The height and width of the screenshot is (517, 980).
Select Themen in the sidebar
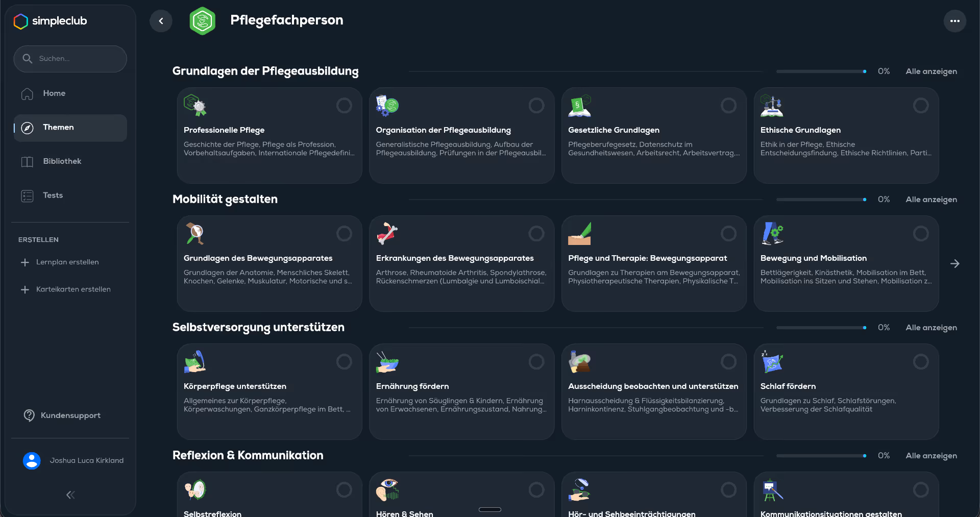coord(70,128)
